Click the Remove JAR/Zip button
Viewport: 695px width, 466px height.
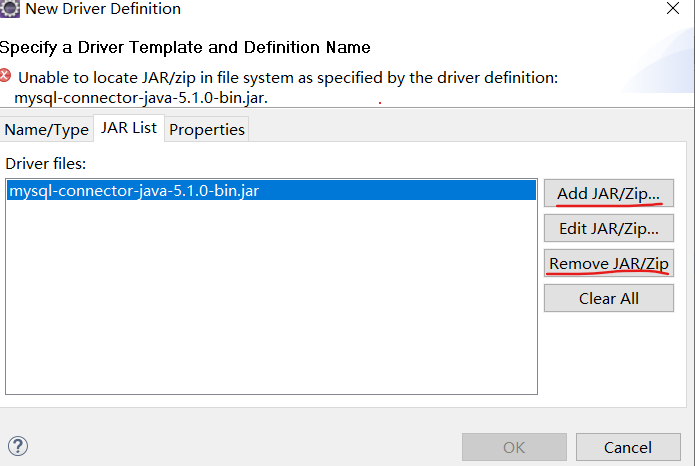[x=609, y=263]
